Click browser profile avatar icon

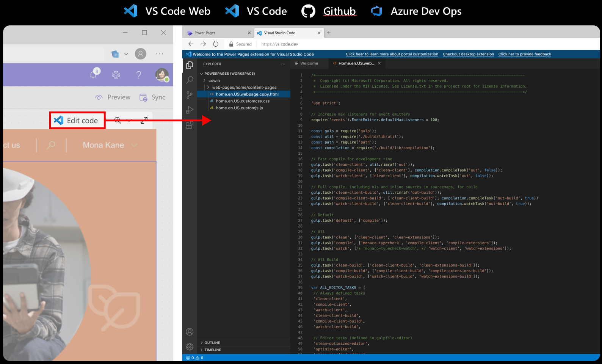(x=140, y=54)
